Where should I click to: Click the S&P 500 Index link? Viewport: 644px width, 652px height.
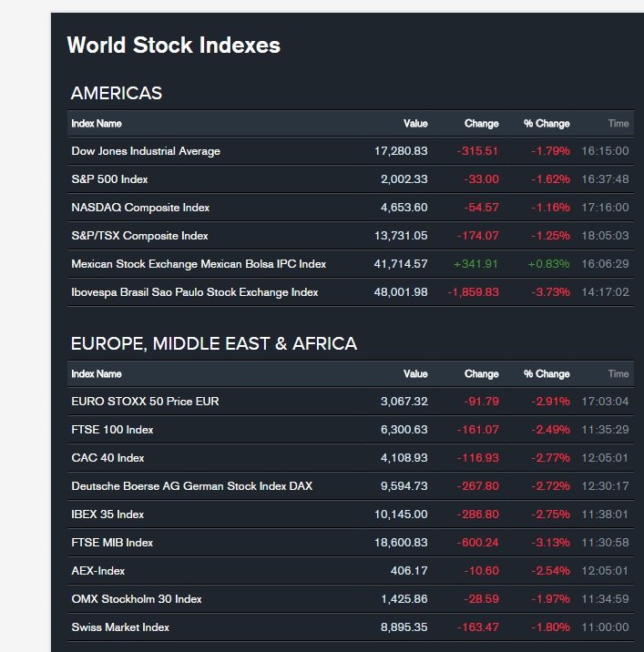click(x=109, y=179)
